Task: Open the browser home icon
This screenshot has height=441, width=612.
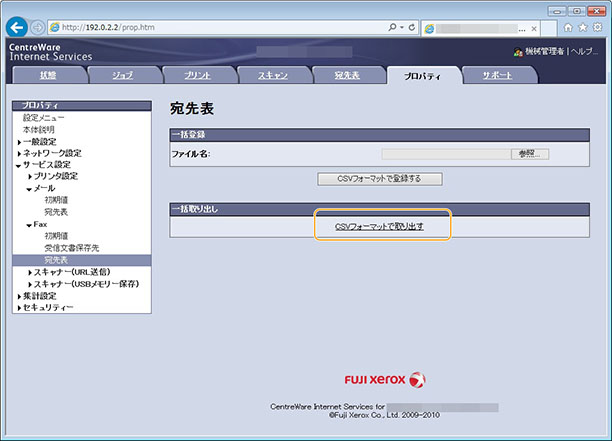Action: coord(568,26)
